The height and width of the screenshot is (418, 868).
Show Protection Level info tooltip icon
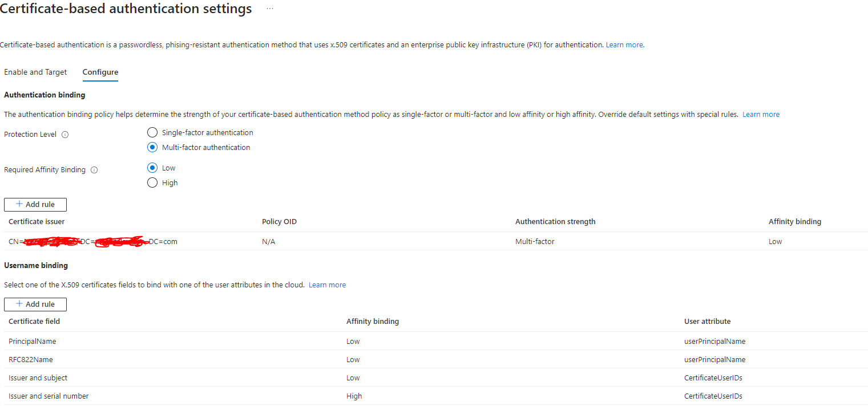(x=65, y=135)
